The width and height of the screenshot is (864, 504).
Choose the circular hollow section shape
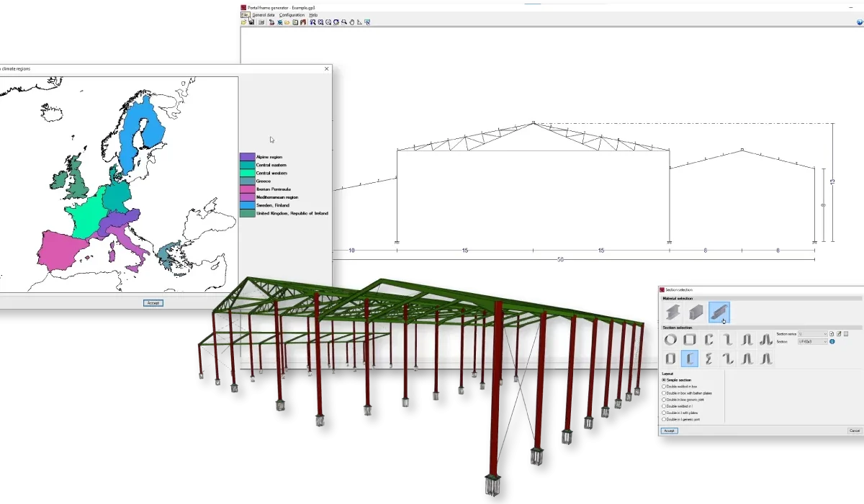coord(670,340)
